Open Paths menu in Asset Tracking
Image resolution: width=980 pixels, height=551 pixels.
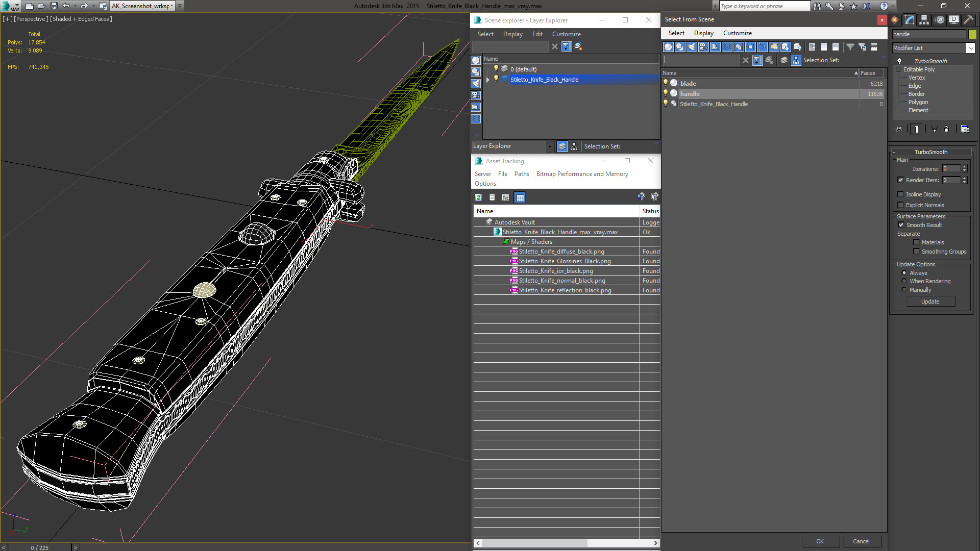[522, 174]
